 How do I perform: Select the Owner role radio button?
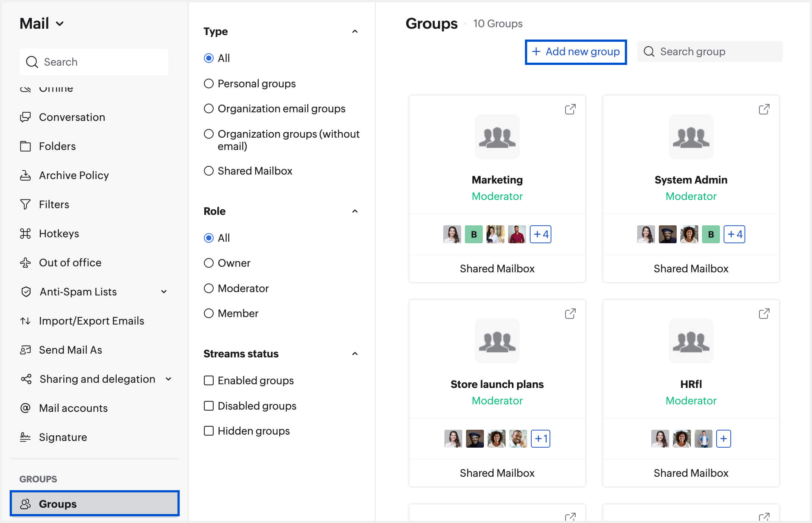click(209, 263)
